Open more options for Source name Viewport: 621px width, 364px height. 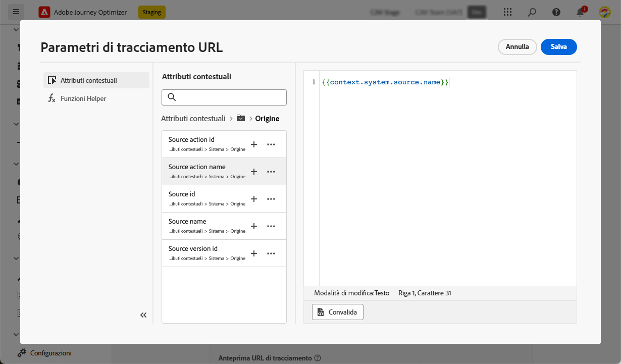coord(271,226)
